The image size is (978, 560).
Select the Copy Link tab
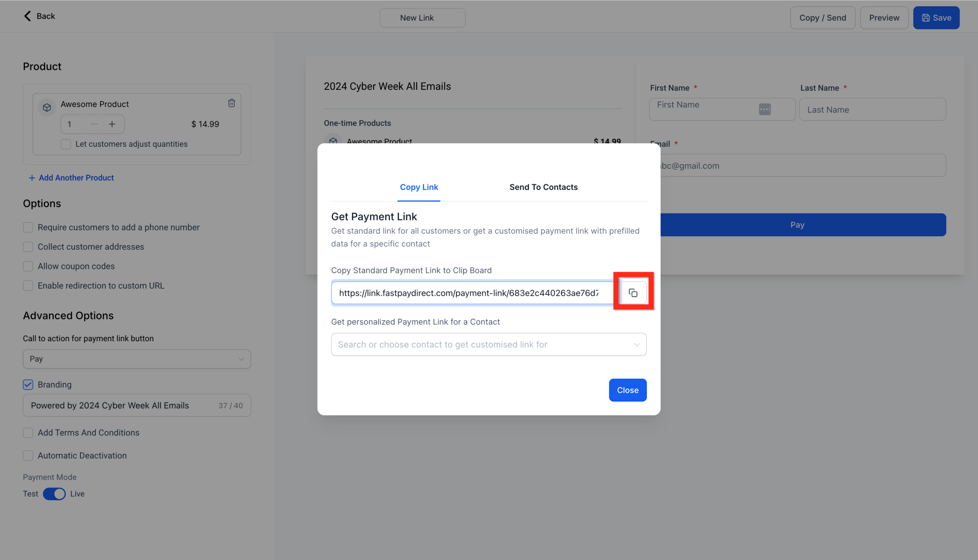point(419,187)
